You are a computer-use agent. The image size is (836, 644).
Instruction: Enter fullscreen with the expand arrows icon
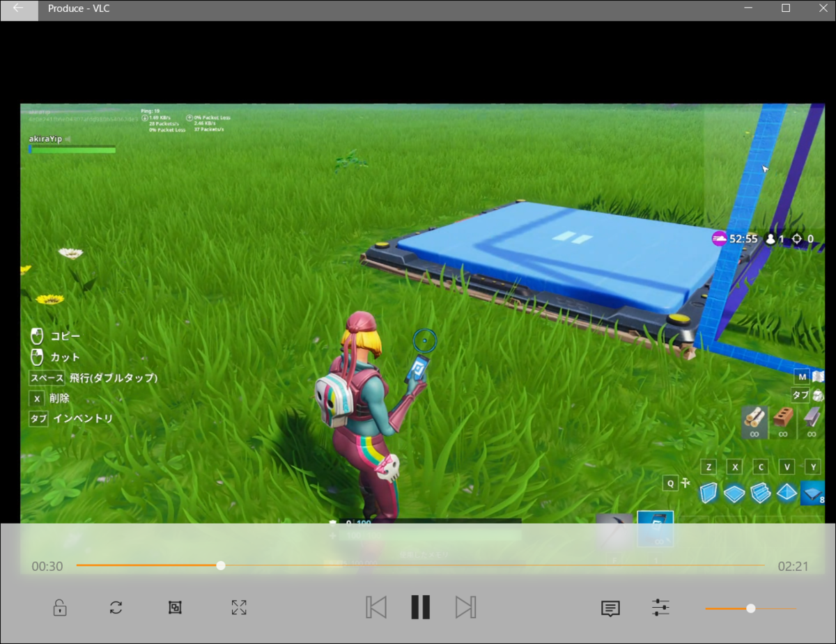(239, 607)
